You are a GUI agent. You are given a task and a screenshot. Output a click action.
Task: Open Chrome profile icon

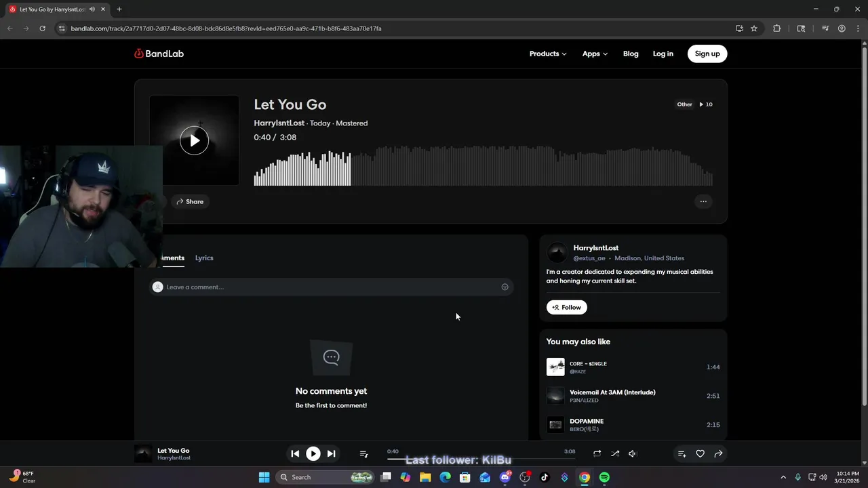click(842, 28)
